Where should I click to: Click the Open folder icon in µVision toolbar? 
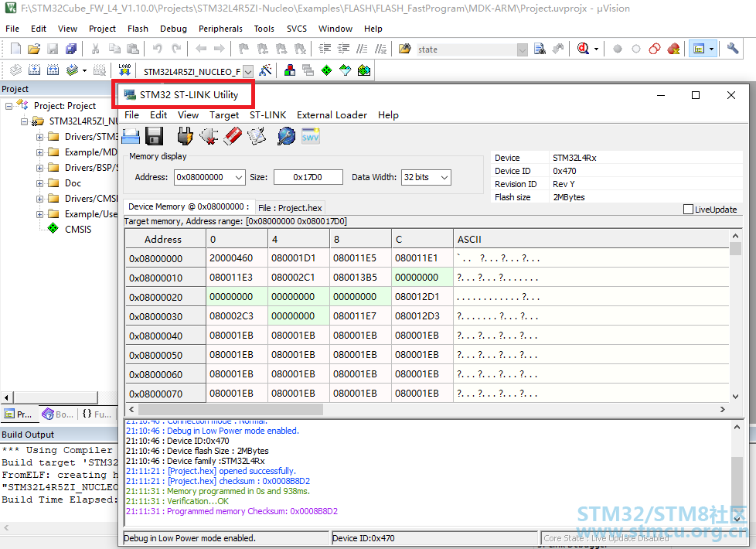[x=34, y=49]
